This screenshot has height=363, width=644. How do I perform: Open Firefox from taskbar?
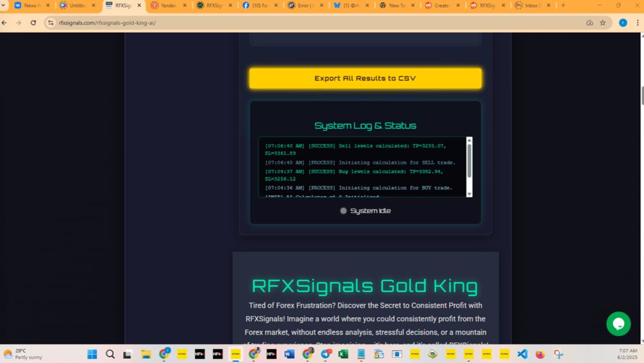point(540,354)
